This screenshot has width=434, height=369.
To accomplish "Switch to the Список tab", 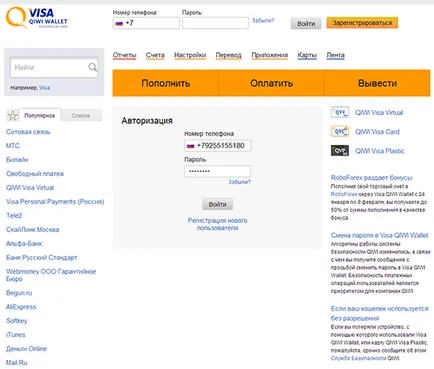I will pos(81,115).
